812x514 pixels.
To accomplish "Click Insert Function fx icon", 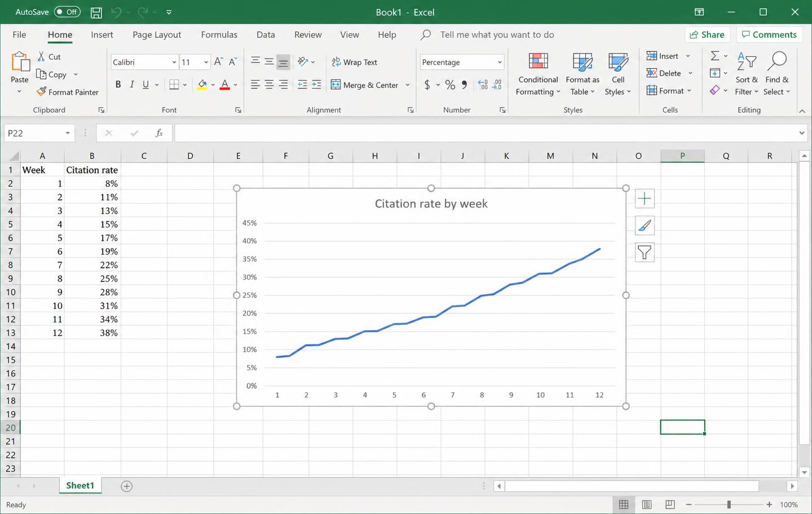I will tap(159, 133).
